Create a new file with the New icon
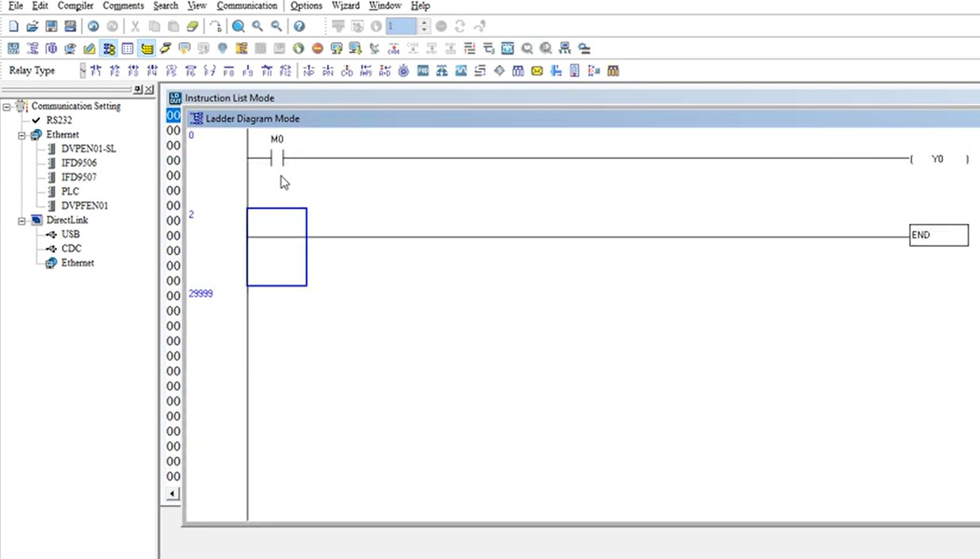 [13, 26]
